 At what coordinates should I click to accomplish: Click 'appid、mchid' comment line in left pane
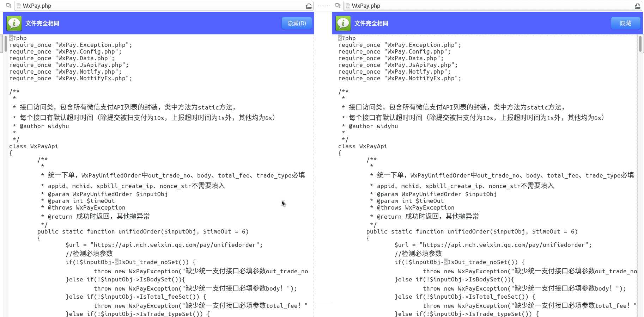coord(133,186)
